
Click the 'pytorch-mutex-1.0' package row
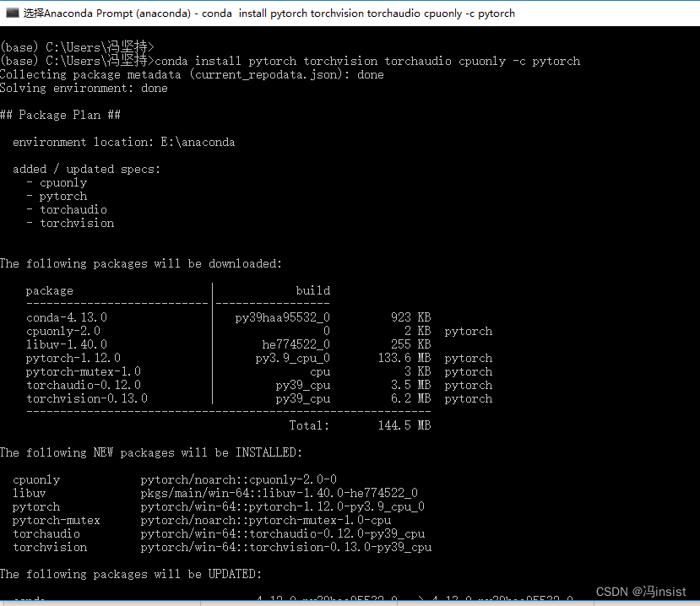pyautogui.click(x=259, y=371)
